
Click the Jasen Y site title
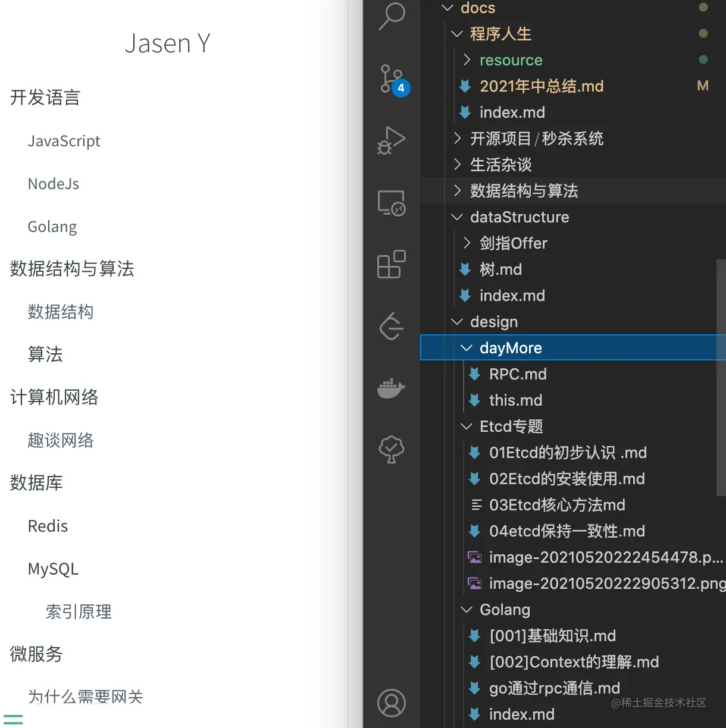[168, 43]
